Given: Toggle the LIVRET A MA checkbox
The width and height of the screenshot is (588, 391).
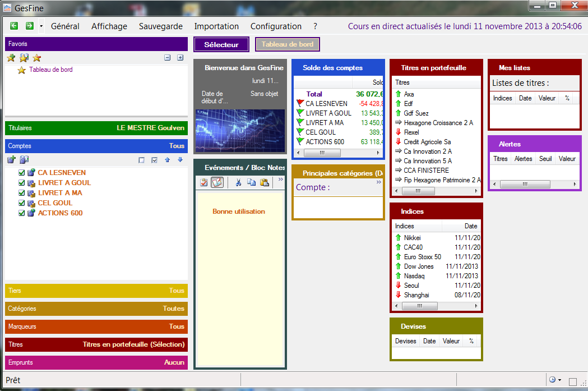Looking at the screenshot, I should click(x=22, y=193).
